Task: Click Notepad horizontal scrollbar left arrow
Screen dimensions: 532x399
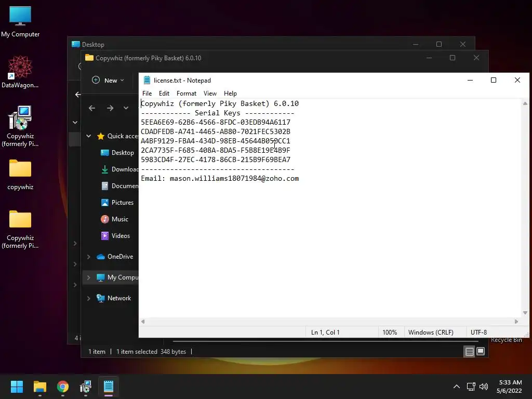Action: click(x=143, y=321)
